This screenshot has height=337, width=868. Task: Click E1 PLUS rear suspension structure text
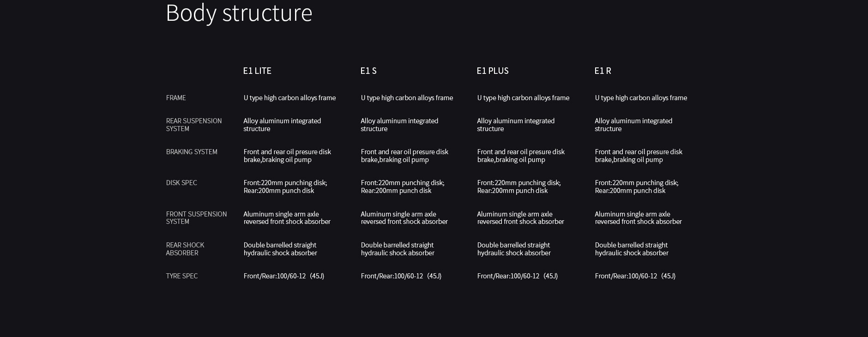pos(515,125)
